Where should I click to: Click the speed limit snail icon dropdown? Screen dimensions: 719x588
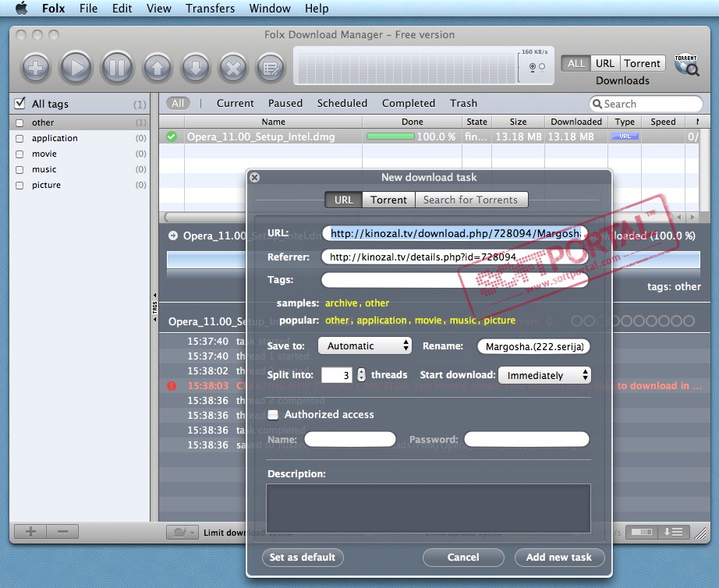[182, 533]
